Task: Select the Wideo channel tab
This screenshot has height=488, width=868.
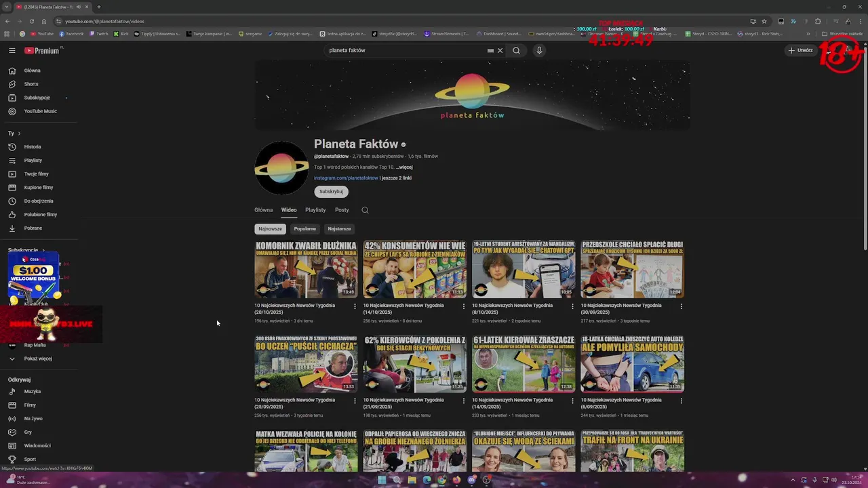Action: (289, 210)
